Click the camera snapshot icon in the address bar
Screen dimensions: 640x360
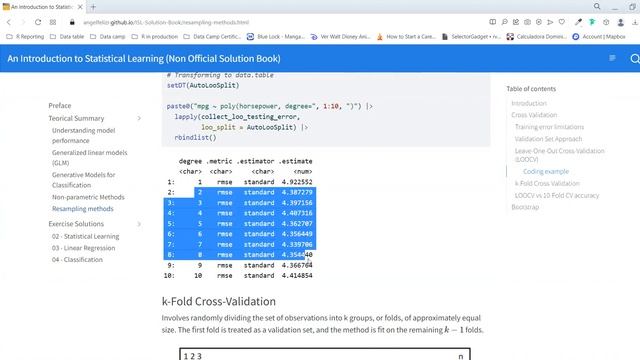click(x=527, y=22)
